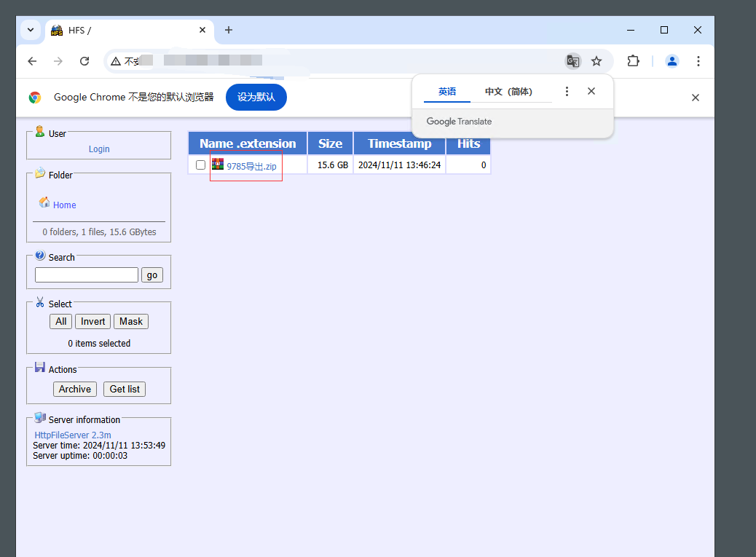Click the Google Translate icon in address bar
Viewport: 756px width, 557px height.
pos(573,61)
